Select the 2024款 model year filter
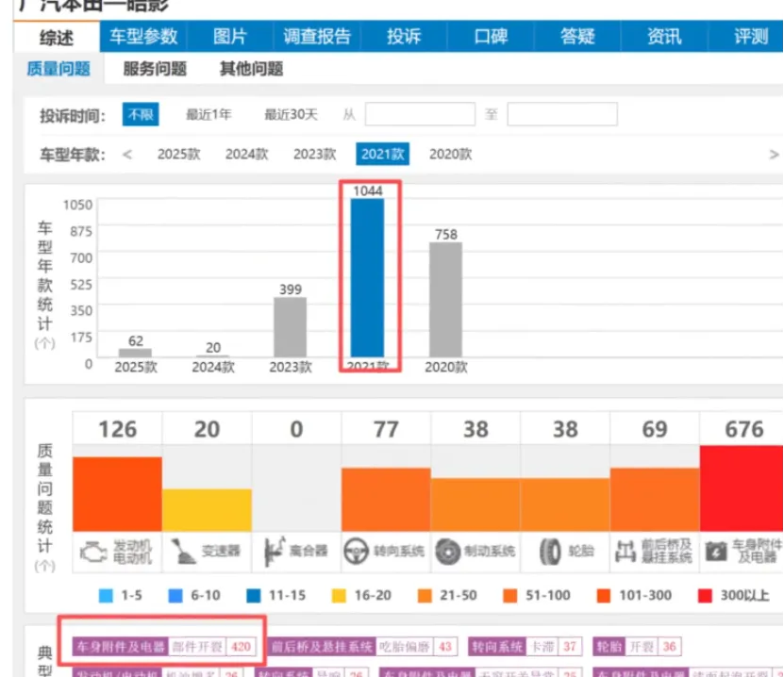Image resolution: width=784 pixels, height=677 pixels. pos(247,154)
